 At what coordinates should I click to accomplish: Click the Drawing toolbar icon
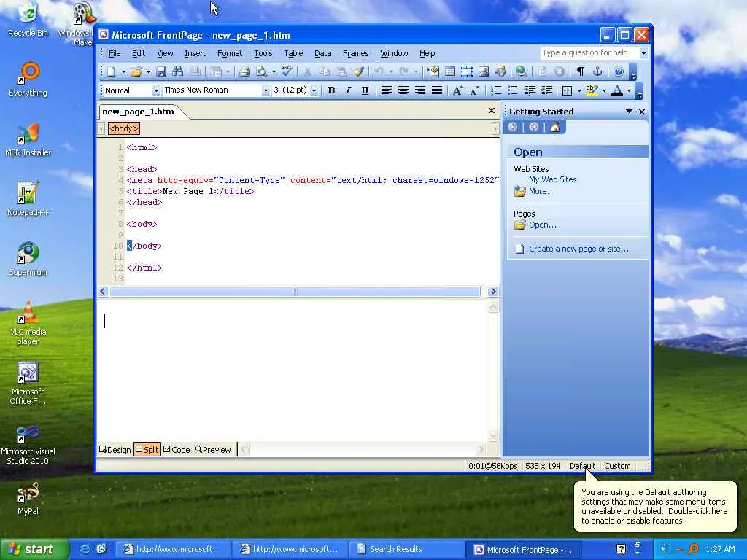500,72
